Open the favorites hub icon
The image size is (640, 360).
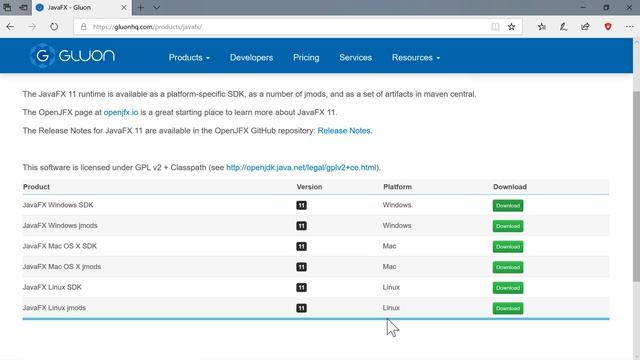coord(542,27)
